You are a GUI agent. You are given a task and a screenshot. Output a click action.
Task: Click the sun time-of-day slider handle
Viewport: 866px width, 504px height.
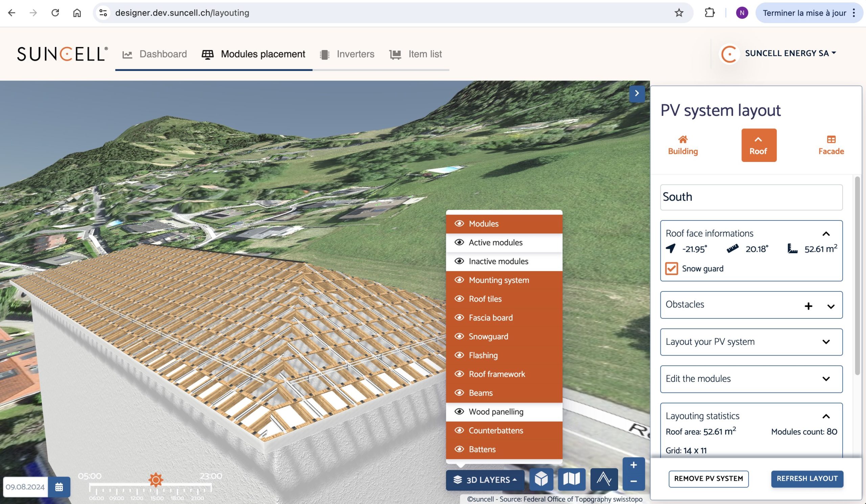click(156, 479)
